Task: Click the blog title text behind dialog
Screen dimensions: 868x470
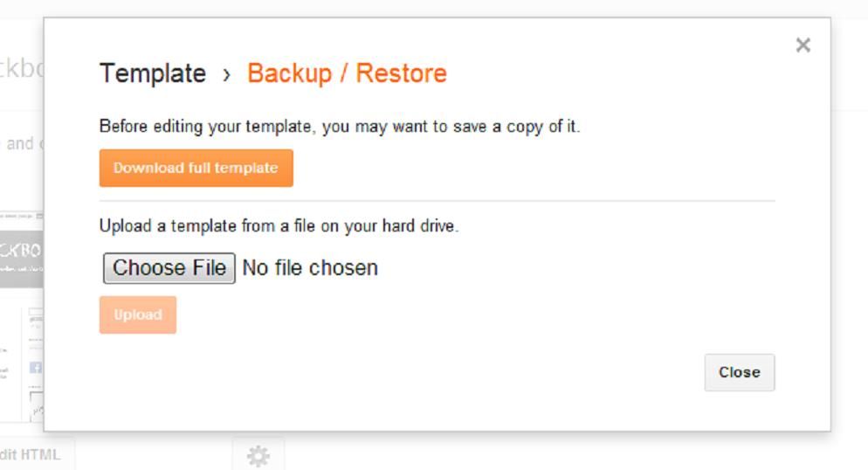Action: coord(22,69)
